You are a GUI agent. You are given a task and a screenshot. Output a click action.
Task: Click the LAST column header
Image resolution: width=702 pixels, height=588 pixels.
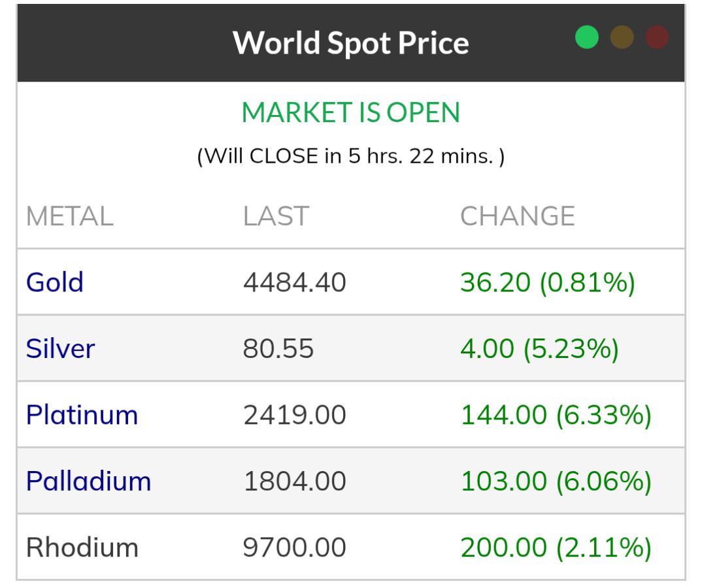pyautogui.click(x=275, y=216)
